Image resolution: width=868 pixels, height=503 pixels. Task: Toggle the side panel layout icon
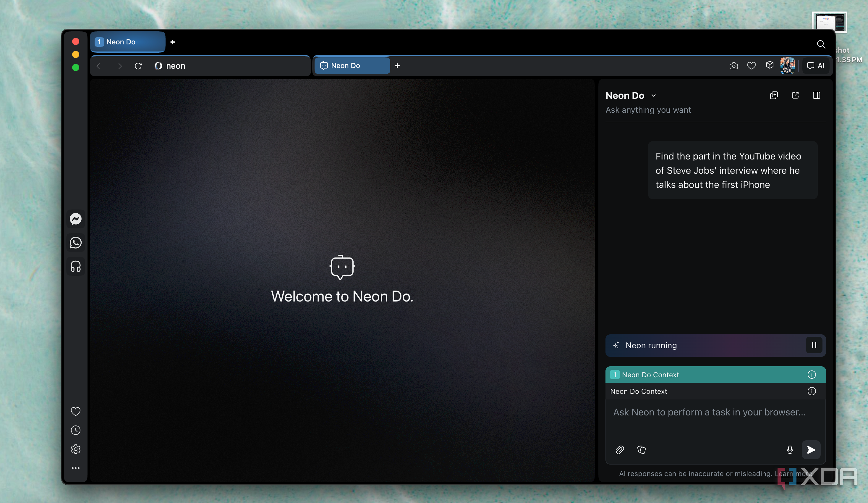point(816,95)
